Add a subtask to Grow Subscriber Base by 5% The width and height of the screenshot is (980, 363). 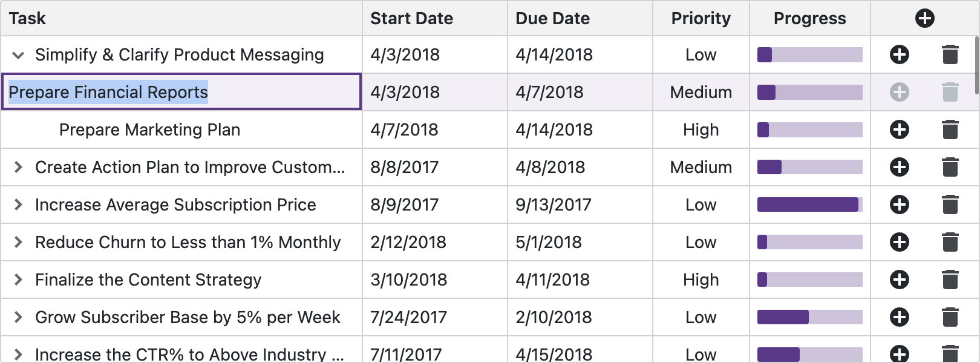pos(899,317)
